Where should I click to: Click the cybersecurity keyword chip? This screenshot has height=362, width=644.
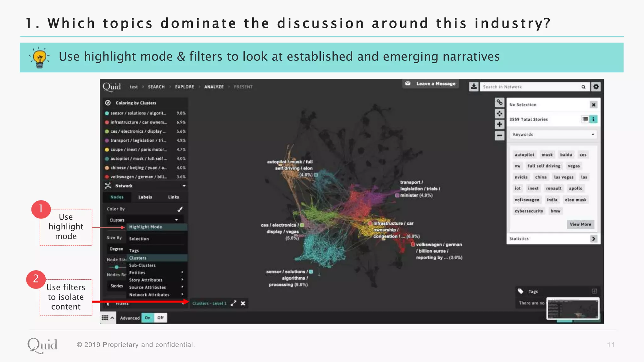tap(529, 211)
